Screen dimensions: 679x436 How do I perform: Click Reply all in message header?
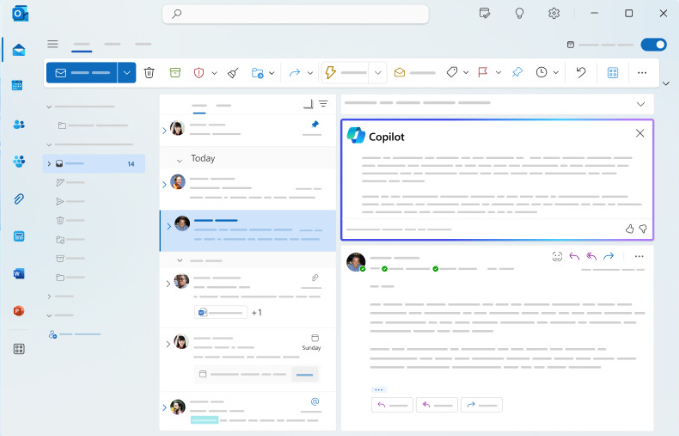pyautogui.click(x=591, y=256)
